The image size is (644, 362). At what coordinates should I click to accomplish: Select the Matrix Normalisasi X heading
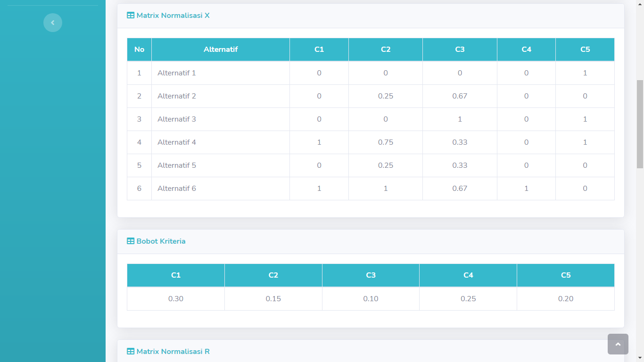(173, 16)
